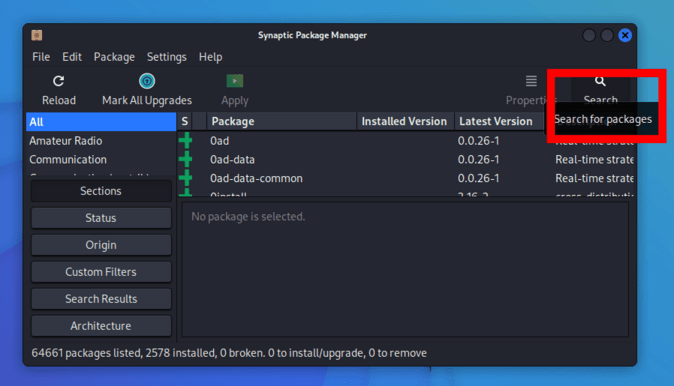Image resolution: width=674 pixels, height=386 pixels.
Task: Select the 0ad-data package row
Action: (x=405, y=159)
